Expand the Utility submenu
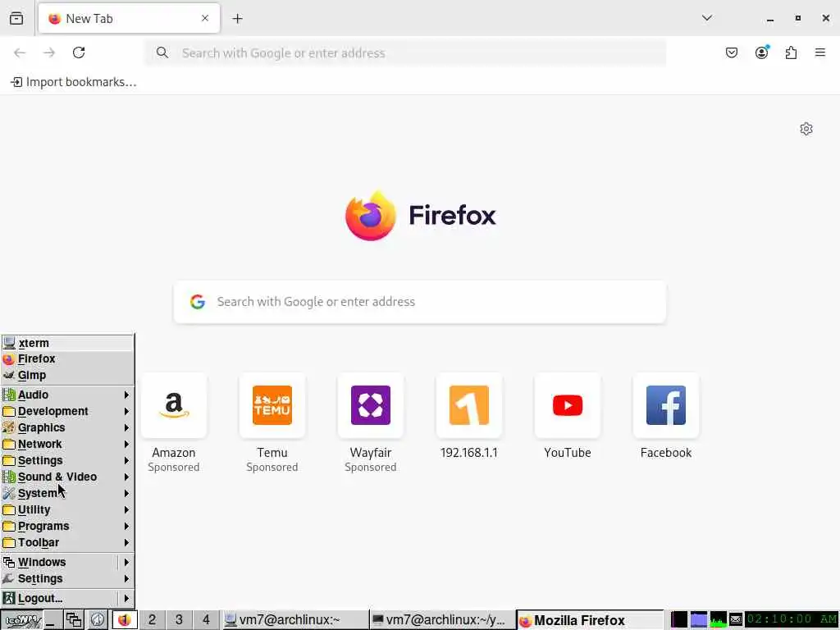This screenshot has width=840, height=630. (x=67, y=510)
